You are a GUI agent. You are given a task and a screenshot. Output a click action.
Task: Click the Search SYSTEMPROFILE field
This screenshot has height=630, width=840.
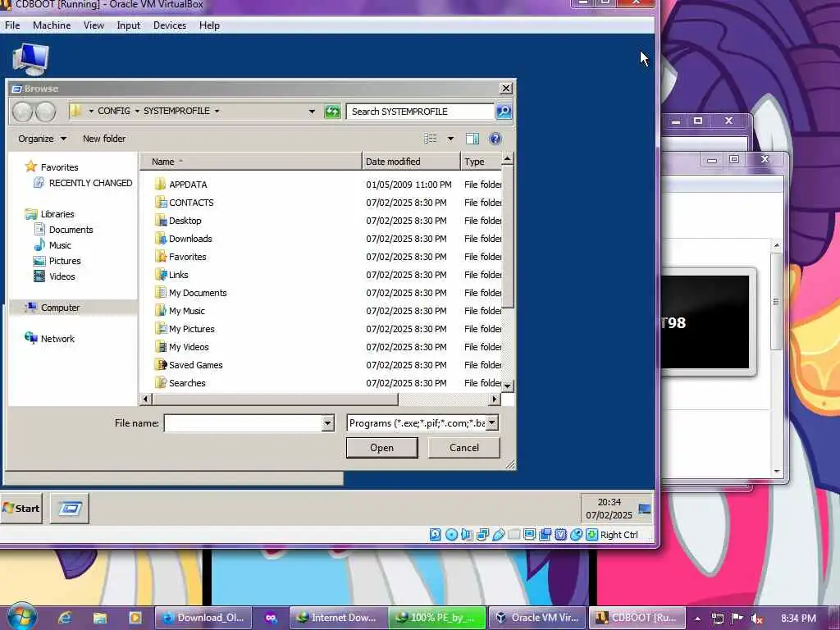pos(421,112)
